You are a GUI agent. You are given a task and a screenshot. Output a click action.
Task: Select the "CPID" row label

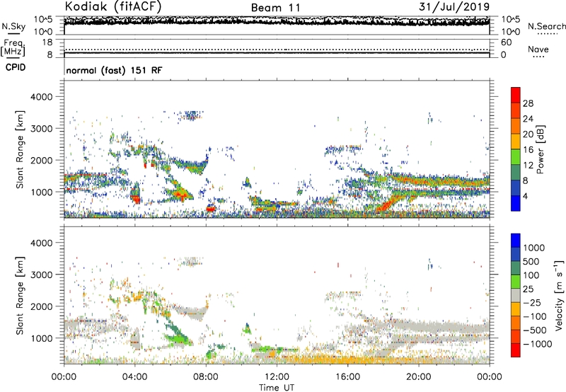point(16,67)
